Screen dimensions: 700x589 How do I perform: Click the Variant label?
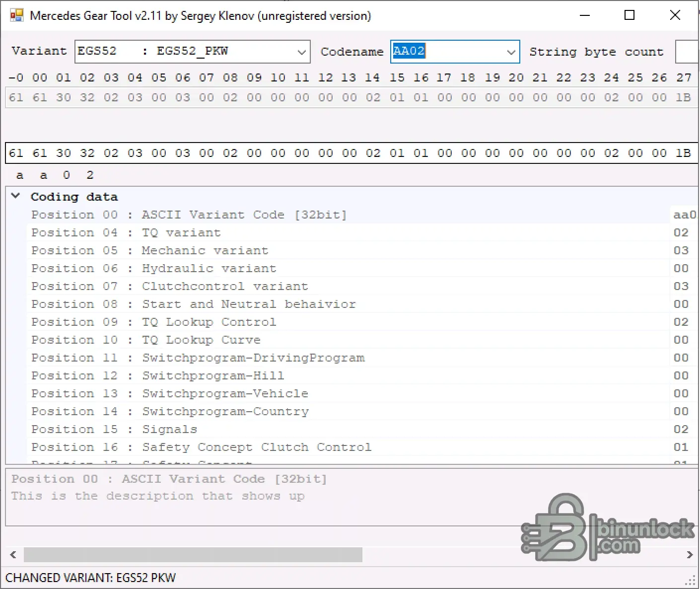[x=39, y=51]
